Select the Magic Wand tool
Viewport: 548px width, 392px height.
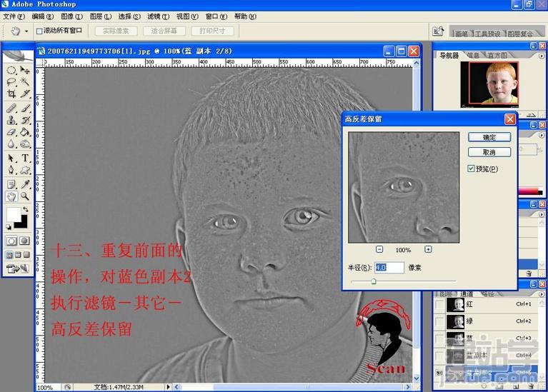tap(25, 82)
